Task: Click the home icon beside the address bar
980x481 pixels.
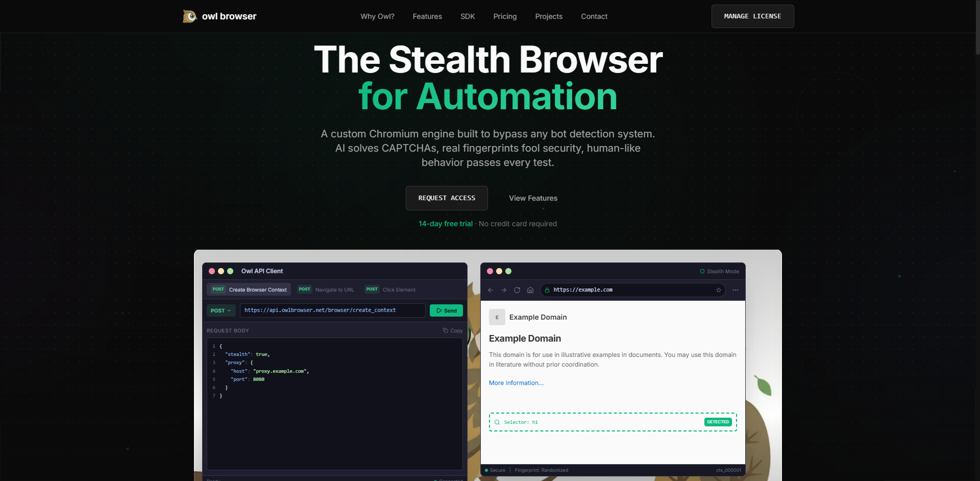Action: click(x=530, y=290)
